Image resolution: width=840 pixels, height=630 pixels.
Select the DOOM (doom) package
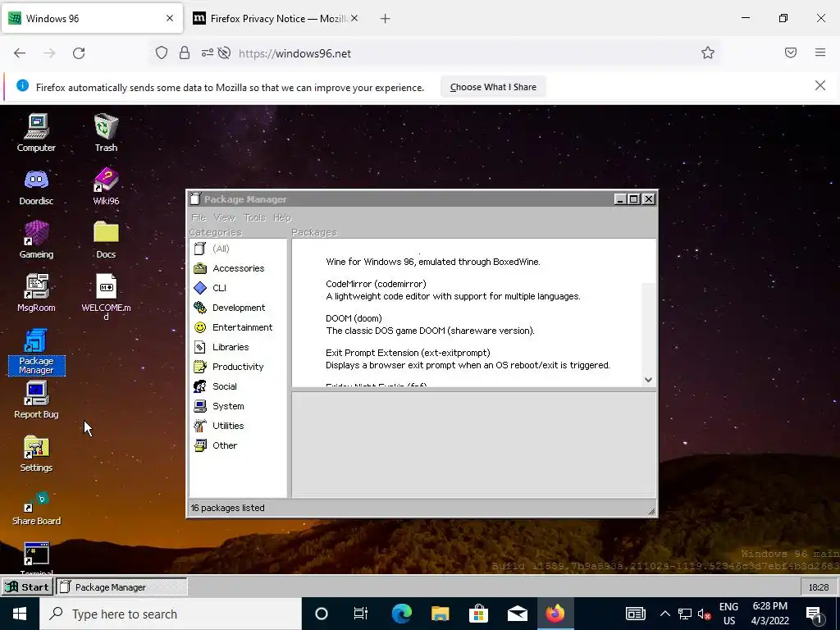[x=430, y=324]
